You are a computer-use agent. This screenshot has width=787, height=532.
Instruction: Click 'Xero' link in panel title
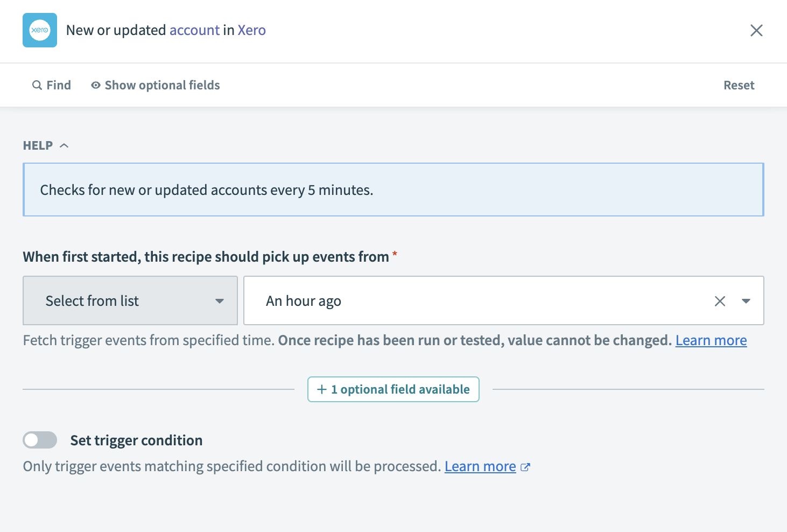(x=251, y=30)
